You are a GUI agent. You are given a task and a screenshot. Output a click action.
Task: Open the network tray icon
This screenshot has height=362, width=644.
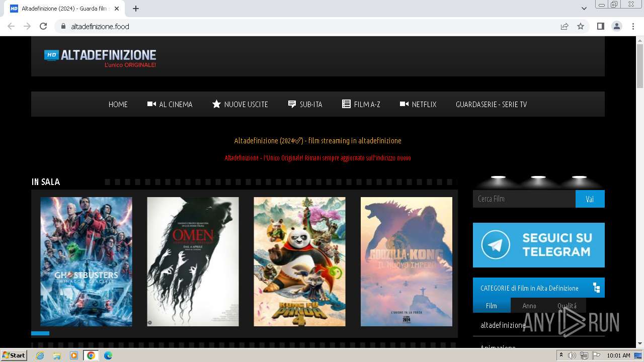[x=584, y=355]
